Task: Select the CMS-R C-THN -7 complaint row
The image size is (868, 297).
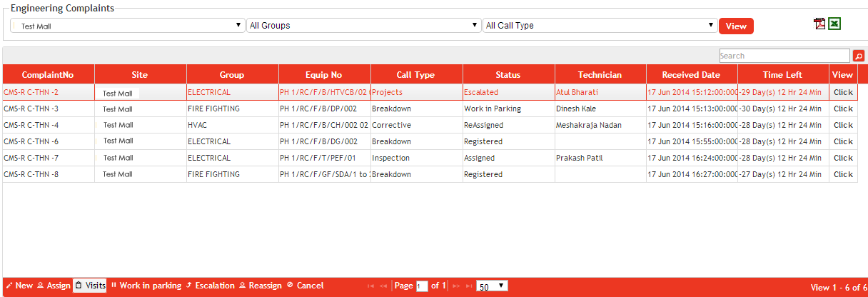Action: coord(48,158)
